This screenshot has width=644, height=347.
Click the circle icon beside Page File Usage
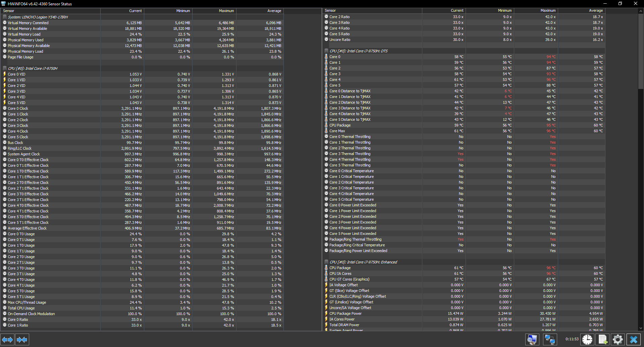click(x=5, y=57)
